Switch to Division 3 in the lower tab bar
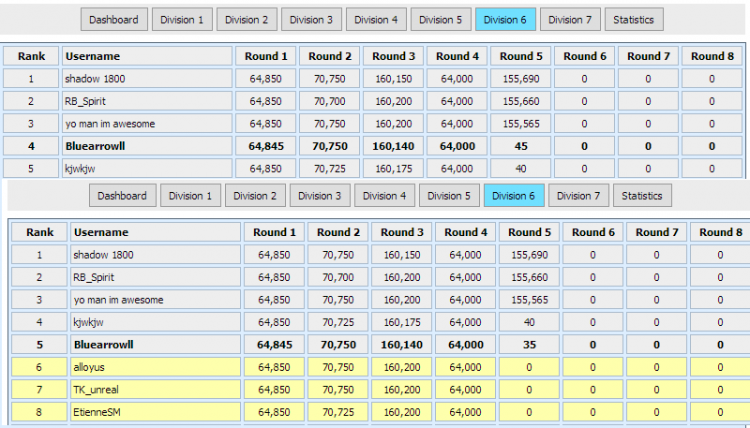Screen dimensions: 750x428 320,195
